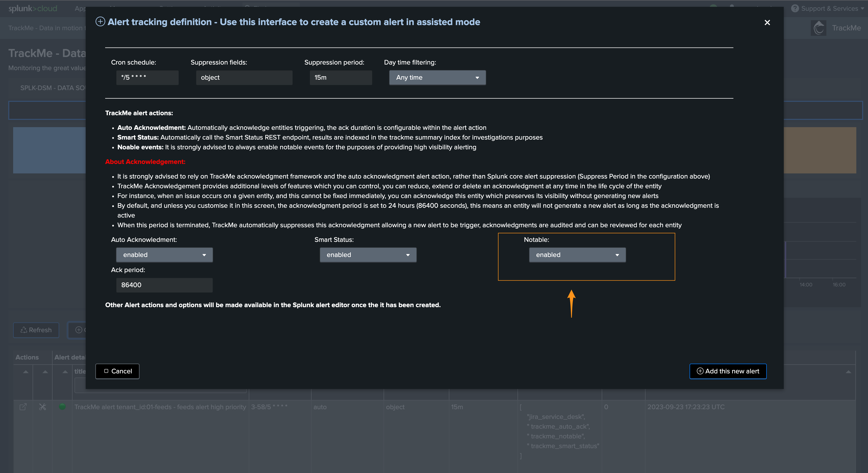
Task: Expand the Smart Status dropdown arrow
Action: pos(408,255)
